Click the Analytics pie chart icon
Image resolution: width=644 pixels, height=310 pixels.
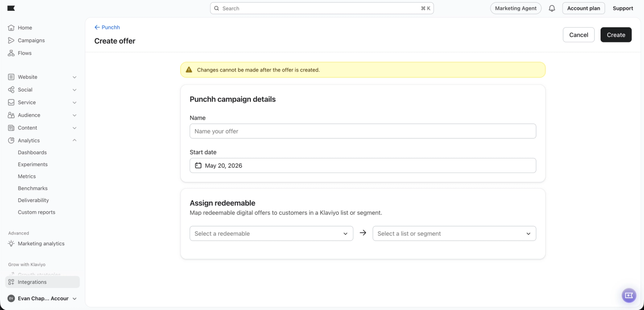11,140
